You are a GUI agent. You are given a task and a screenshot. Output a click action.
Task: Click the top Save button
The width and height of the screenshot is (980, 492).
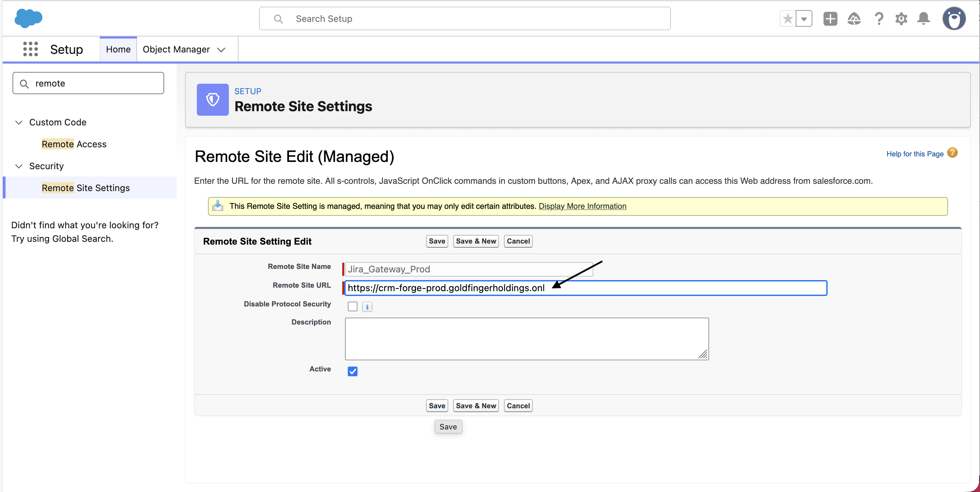click(x=437, y=241)
